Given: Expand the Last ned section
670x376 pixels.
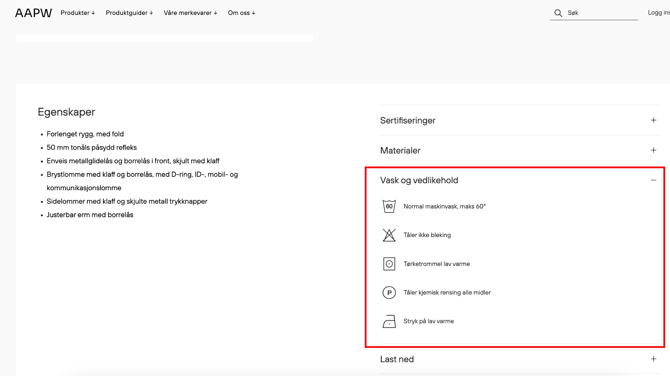Looking at the screenshot, I should (x=520, y=359).
